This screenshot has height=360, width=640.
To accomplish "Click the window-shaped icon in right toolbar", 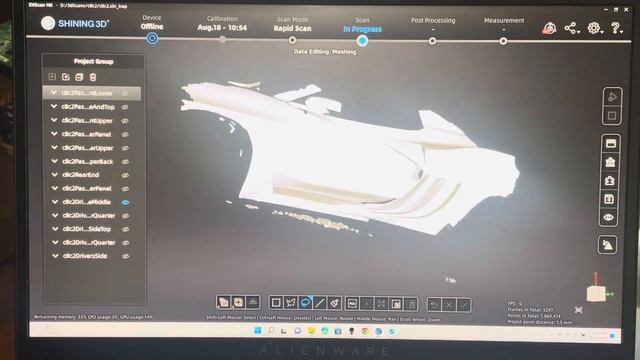I will [x=611, y=143].
